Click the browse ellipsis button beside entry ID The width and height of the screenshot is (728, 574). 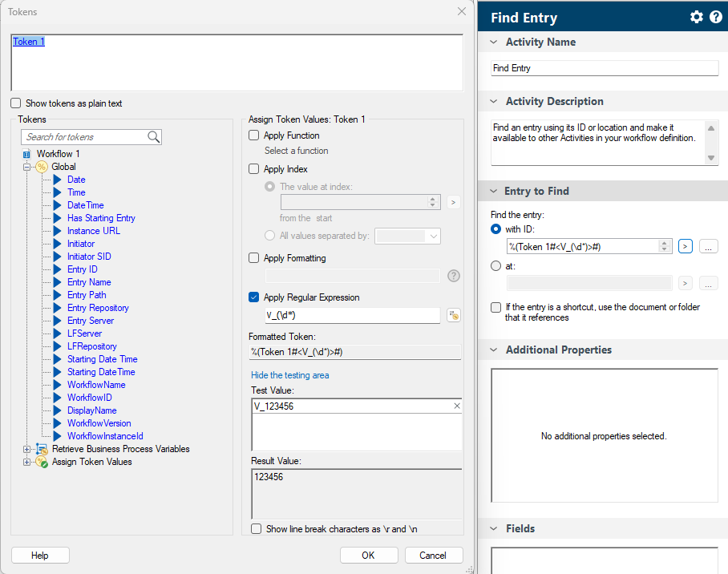[x=708, y=246]
